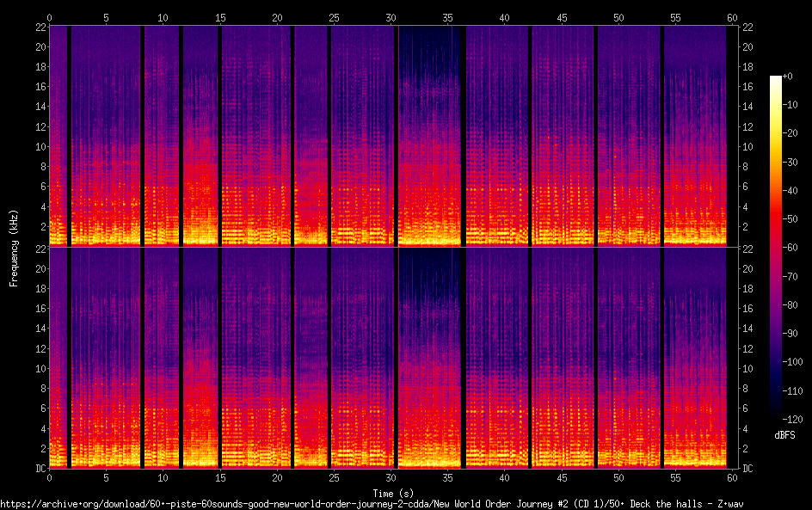Viewport: 812px width, 510px height.
Task: Click the "DC" label on the right frequency axis
Action: point(747,468)
